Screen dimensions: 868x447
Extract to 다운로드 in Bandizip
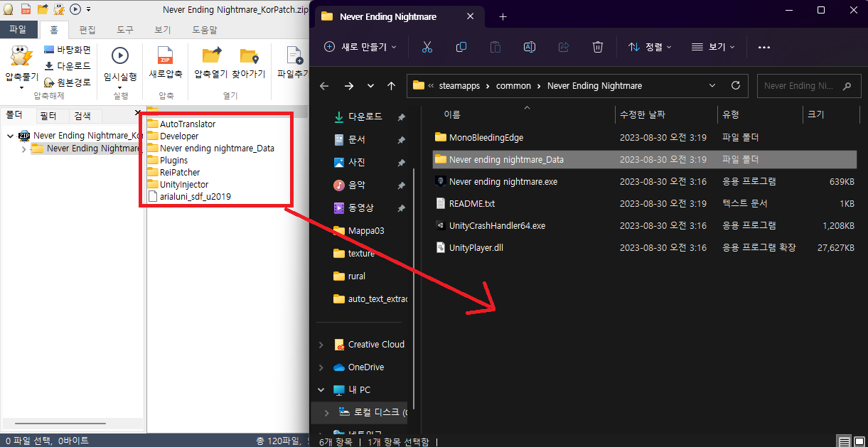tap(67, 66)
